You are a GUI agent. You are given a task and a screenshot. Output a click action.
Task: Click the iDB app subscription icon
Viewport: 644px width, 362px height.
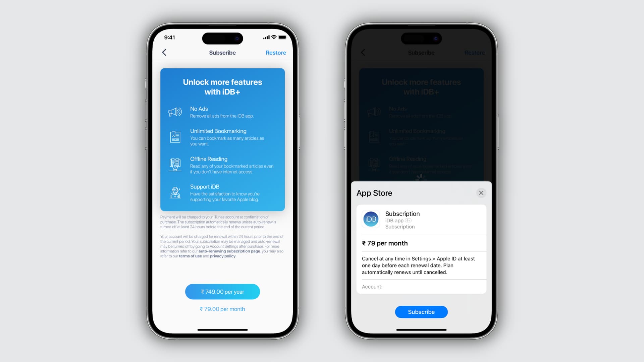[x=371, y=219]
